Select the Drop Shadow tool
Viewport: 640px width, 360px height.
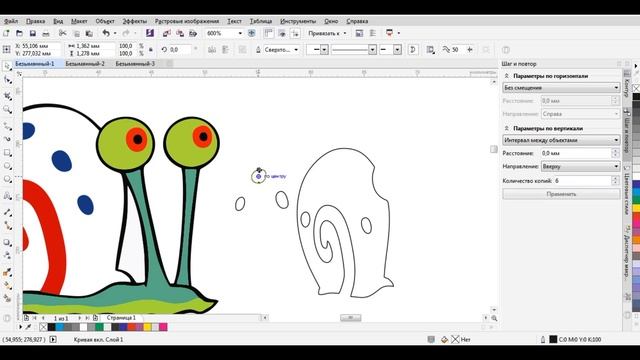(x=7, y=242)
